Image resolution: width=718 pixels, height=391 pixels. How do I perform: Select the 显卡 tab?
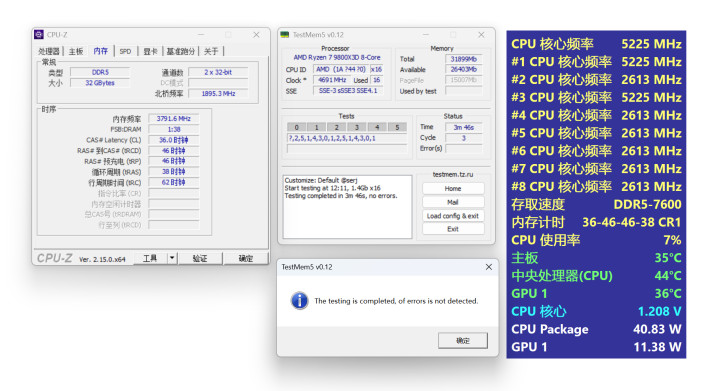click(150, 51)
